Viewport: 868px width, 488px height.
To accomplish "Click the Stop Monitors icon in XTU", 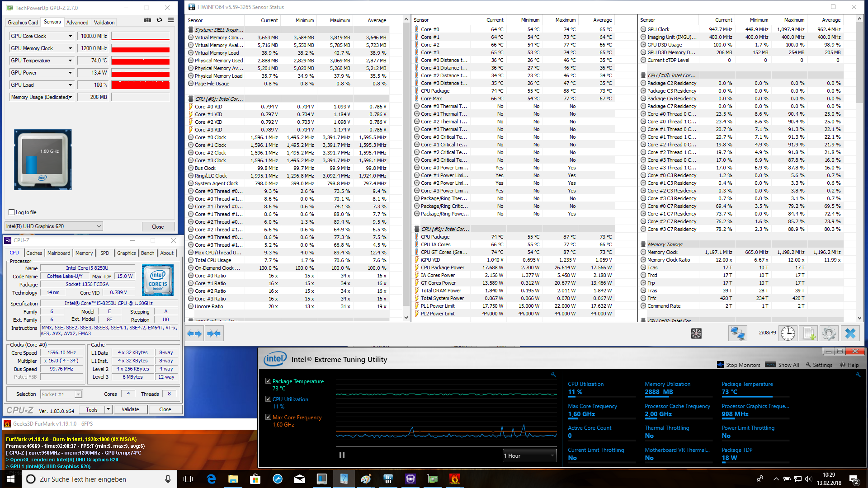I will pos(720,365).
